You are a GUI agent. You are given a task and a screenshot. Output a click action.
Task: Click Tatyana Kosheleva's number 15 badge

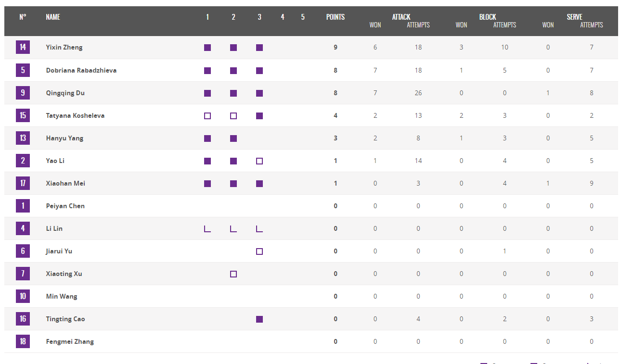point(23,115)
